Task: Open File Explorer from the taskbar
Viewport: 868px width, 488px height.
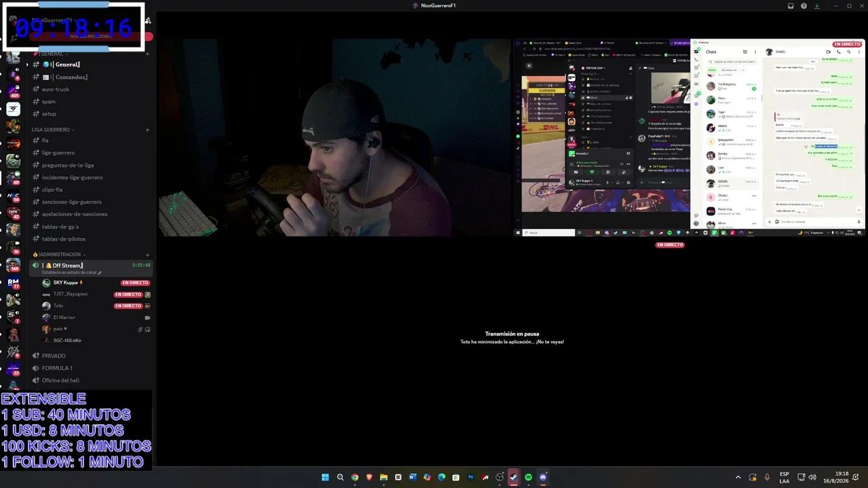Action: pyautogui.click(x=384, y=477)
